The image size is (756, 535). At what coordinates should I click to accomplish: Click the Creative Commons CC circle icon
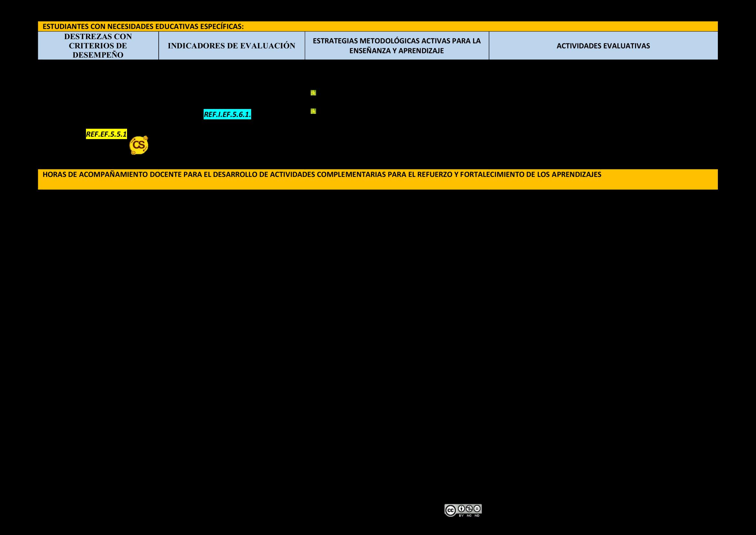tap(450, 511)
